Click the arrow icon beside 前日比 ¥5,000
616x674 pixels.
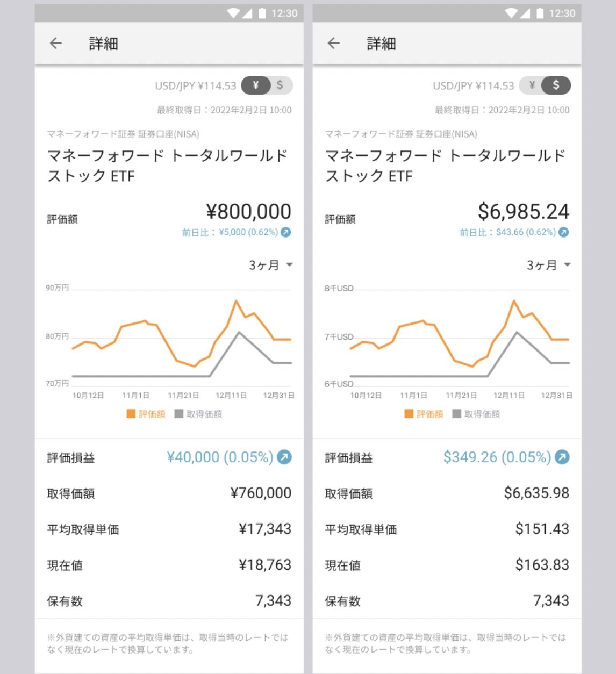pos(286,232)
